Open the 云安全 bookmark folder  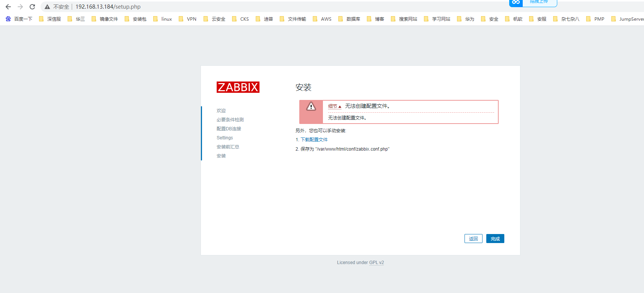tap(214, 19)
